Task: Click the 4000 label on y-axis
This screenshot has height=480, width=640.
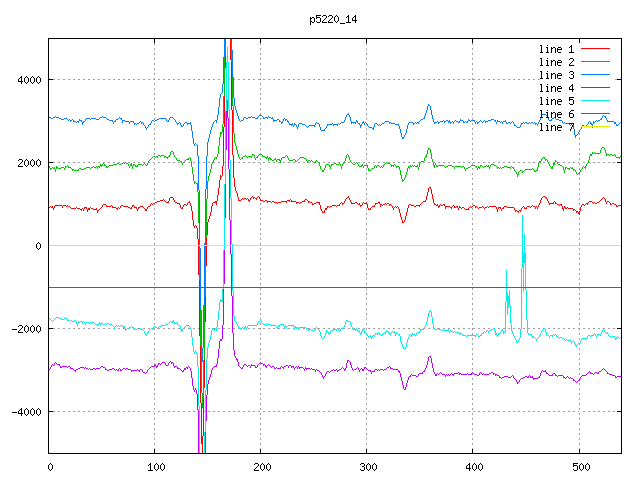Action: 28,80
